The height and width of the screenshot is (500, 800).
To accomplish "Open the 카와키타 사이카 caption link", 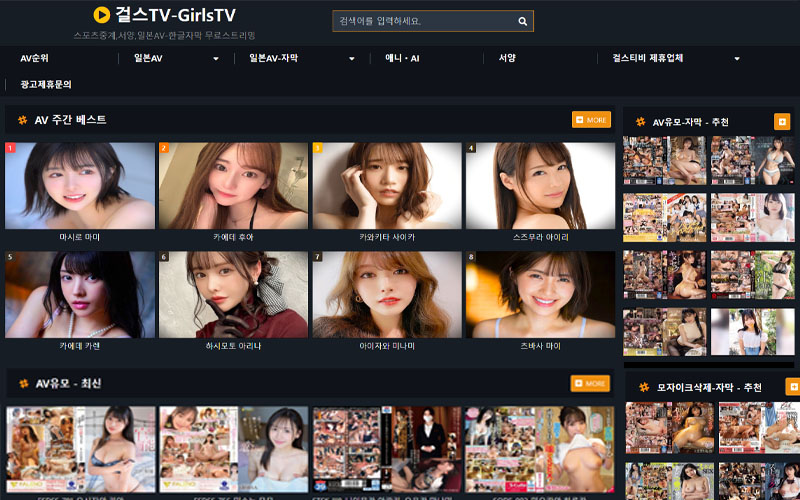I will click(387, 237).
